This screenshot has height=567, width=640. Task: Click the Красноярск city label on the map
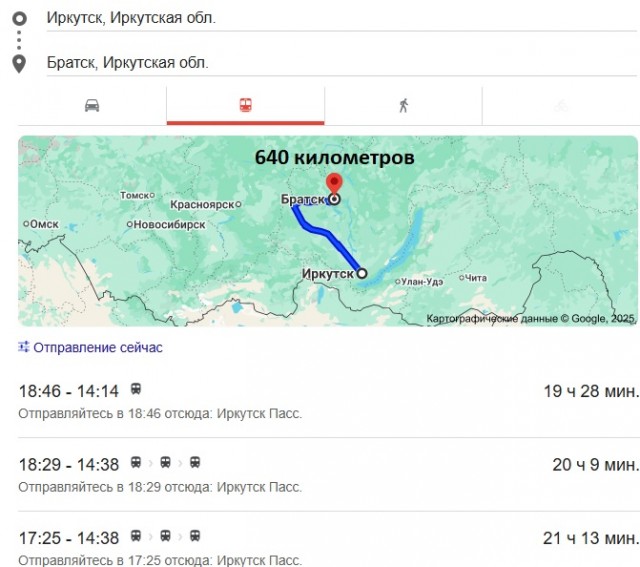[202, 204]
